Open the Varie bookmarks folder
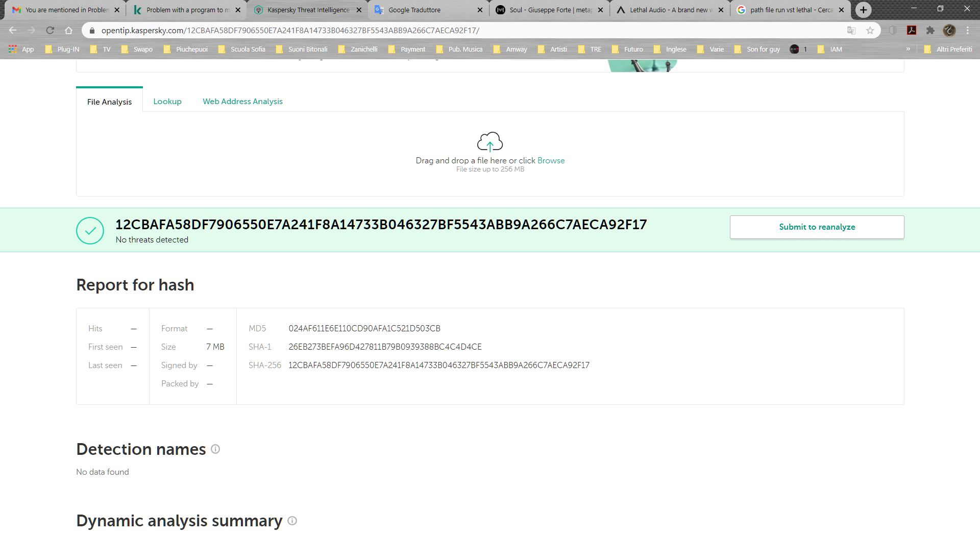Image resolution: width=980 pixels, height=536 pixels. tap(710, 49)
